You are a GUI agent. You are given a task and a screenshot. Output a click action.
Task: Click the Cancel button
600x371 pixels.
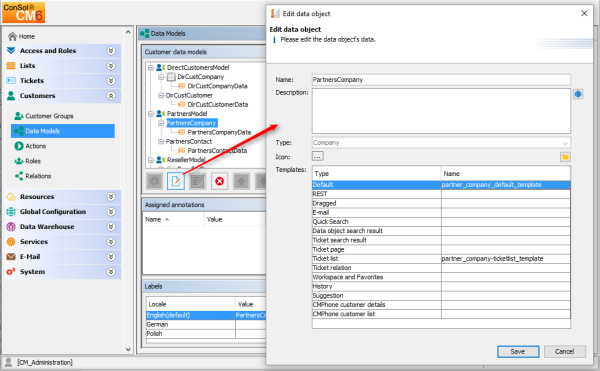point(565,351)
